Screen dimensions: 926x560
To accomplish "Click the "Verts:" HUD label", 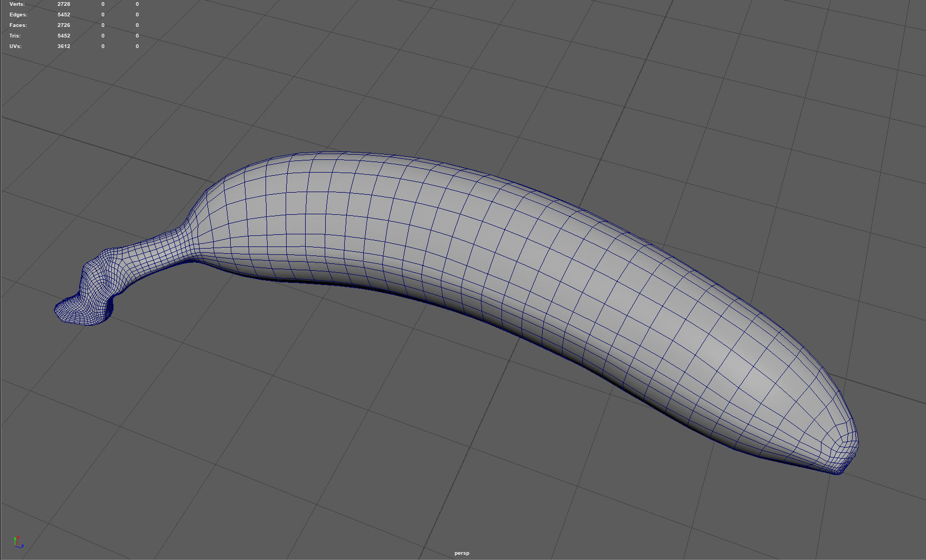I will click(17, 4).
